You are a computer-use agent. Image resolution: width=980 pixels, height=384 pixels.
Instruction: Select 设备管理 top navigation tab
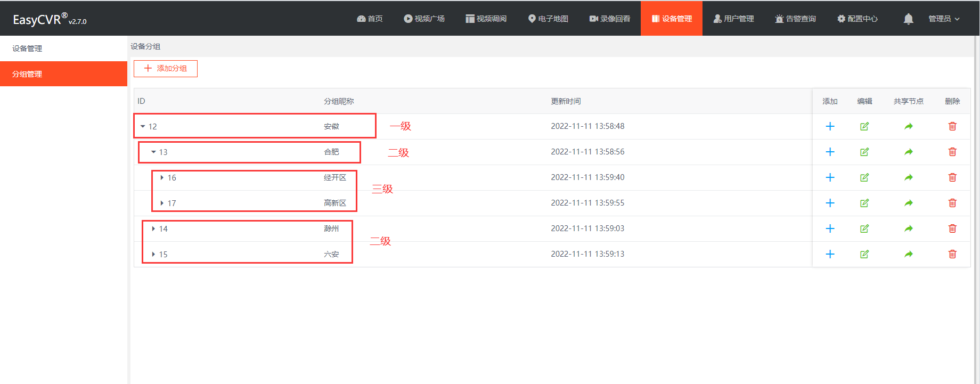point(672,19)
